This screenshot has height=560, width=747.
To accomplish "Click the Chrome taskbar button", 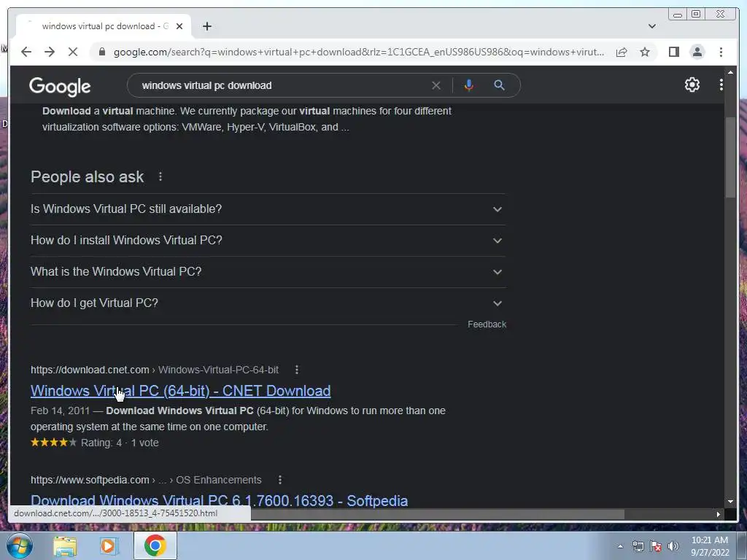I will 155,545.
